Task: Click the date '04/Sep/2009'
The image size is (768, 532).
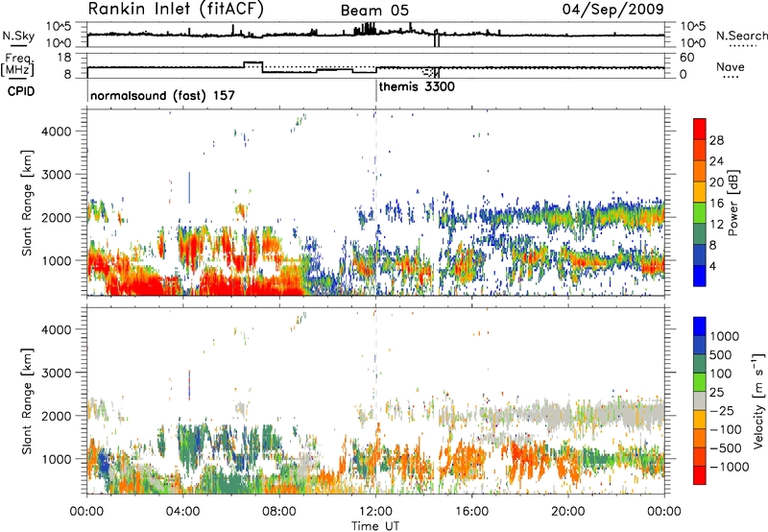Action: coord(612,9)
